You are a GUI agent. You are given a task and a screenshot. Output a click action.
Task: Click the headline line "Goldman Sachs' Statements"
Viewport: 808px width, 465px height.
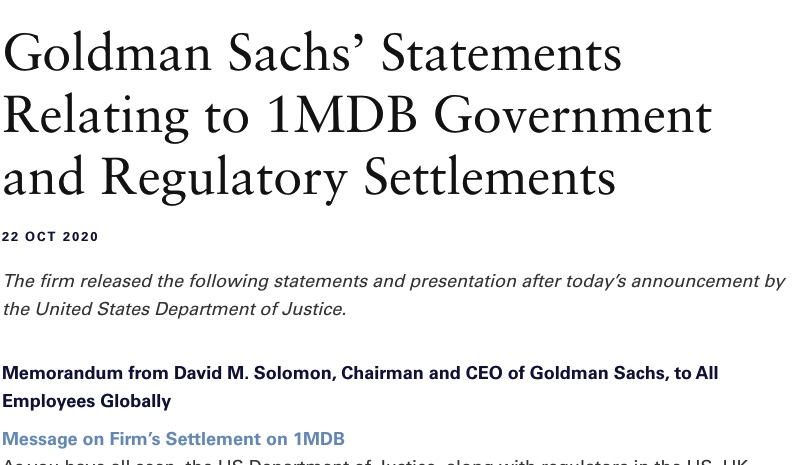click(312, 53)
